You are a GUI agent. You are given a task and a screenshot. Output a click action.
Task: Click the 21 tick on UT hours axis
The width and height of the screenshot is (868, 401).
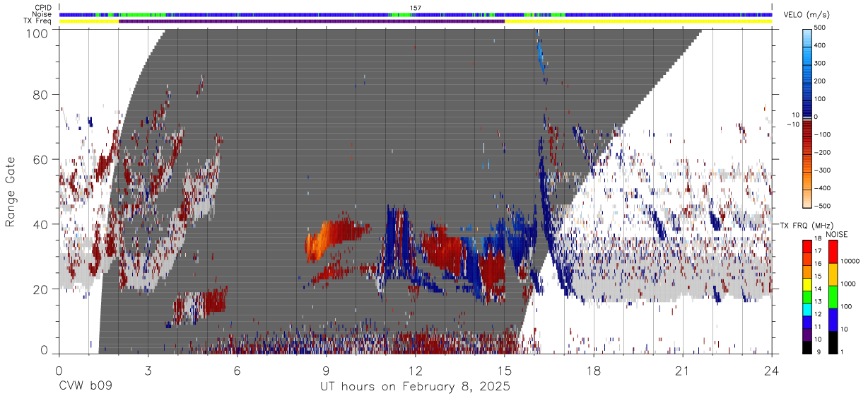click(x=683, y=371)
